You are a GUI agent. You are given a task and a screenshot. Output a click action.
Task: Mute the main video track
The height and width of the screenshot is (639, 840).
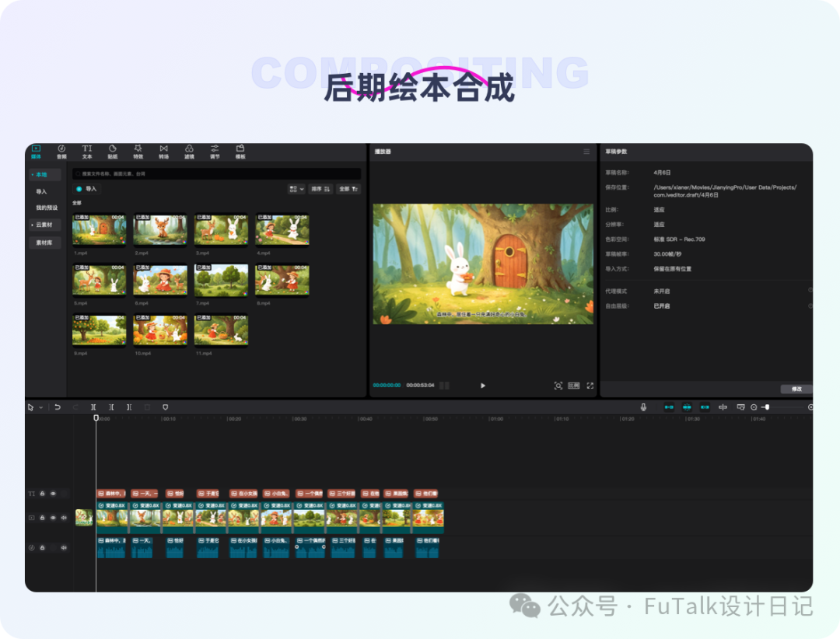coord(64,518)
